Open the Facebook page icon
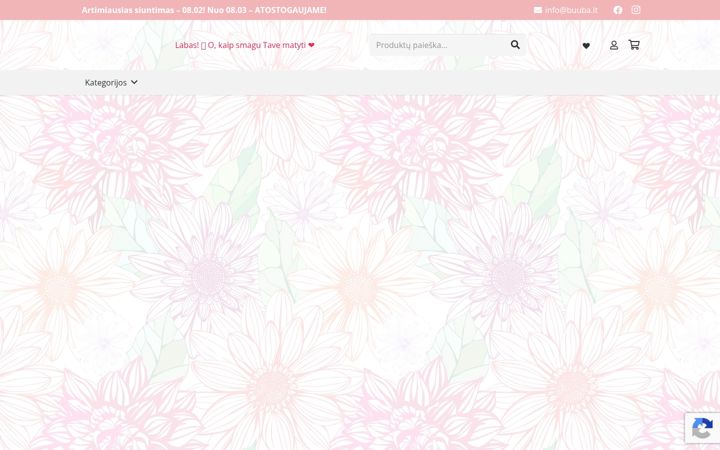720x450 pixels. (x=618, y=10)
